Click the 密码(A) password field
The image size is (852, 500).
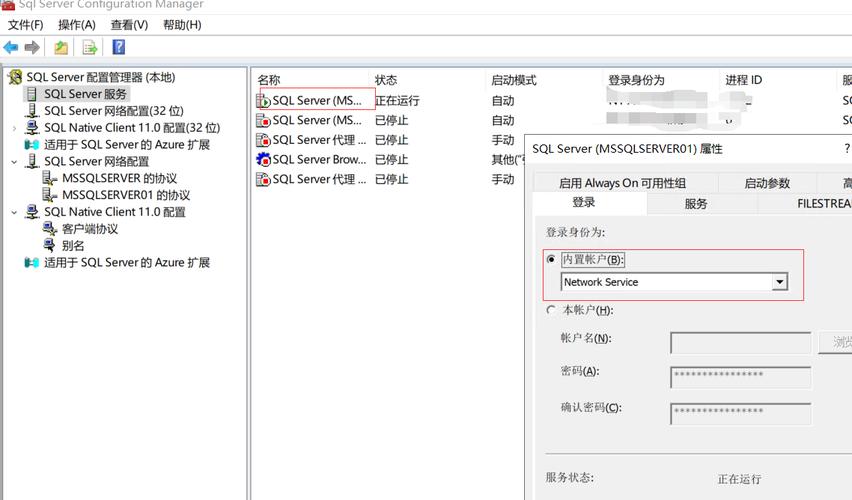coord(741,377)
